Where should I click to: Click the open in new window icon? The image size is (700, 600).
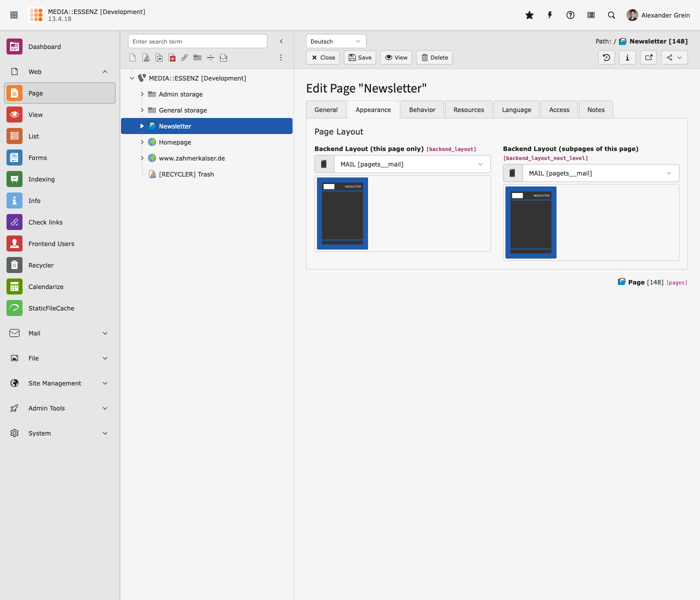coord(648,57)
